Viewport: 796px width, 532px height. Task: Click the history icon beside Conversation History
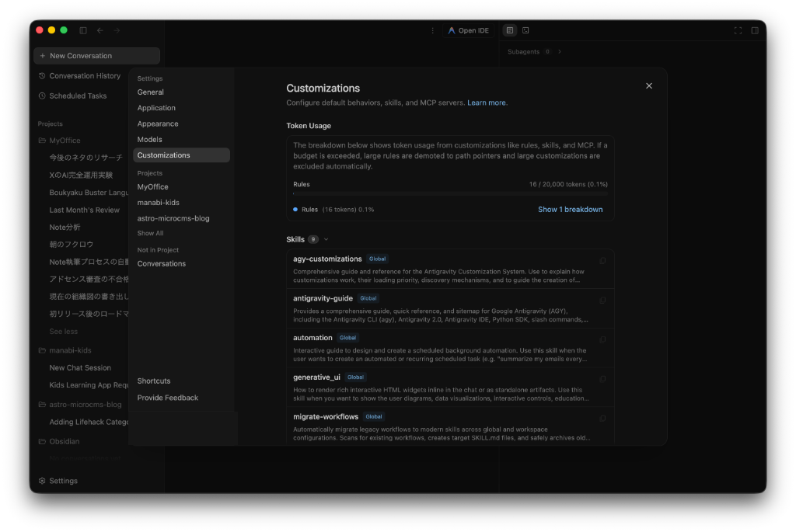click(42, 76)
